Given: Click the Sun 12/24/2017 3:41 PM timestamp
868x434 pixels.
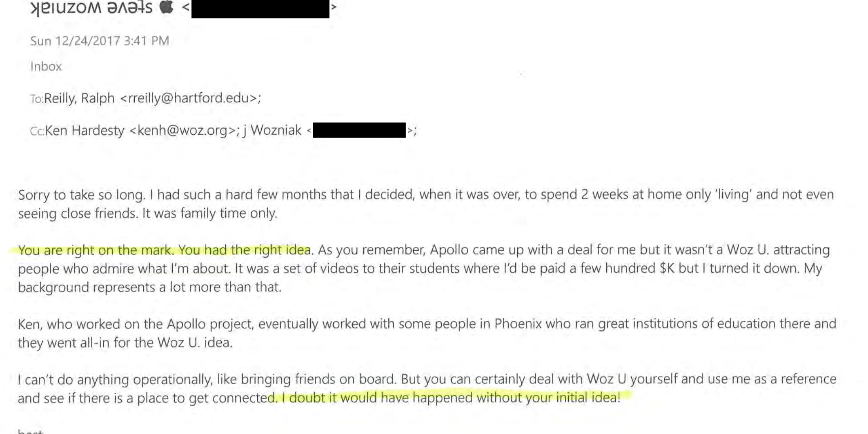Looking at the screenshot, I should click(100, 41).
